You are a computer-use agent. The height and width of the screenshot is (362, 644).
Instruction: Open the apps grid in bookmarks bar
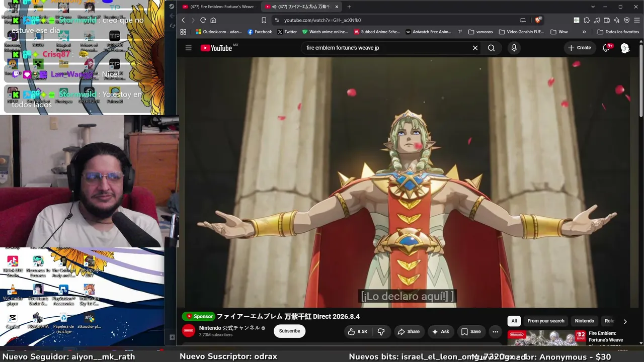point(183,32)
